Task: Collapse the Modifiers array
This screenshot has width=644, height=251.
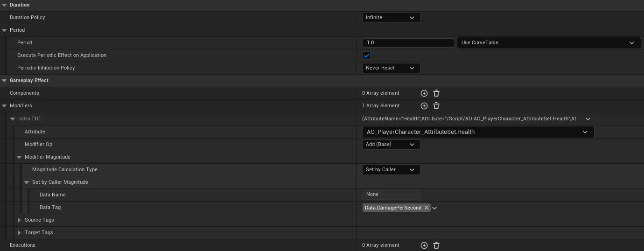Action: [4, 106]
